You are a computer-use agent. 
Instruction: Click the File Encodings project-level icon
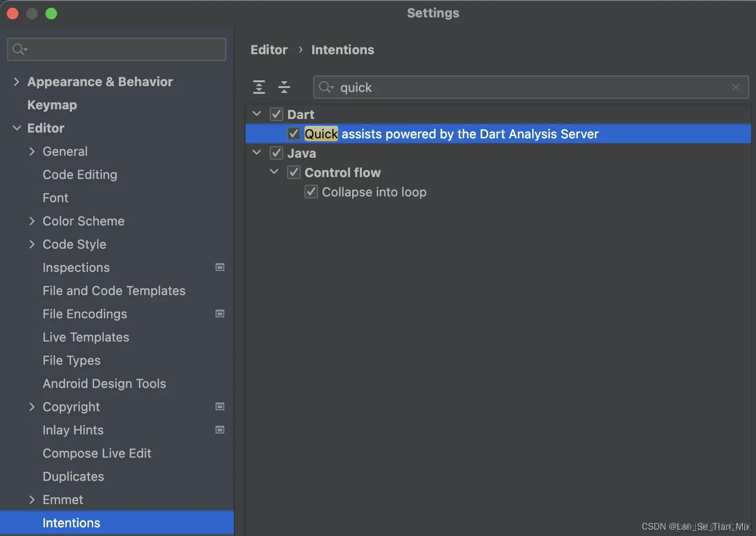(220, 314)
